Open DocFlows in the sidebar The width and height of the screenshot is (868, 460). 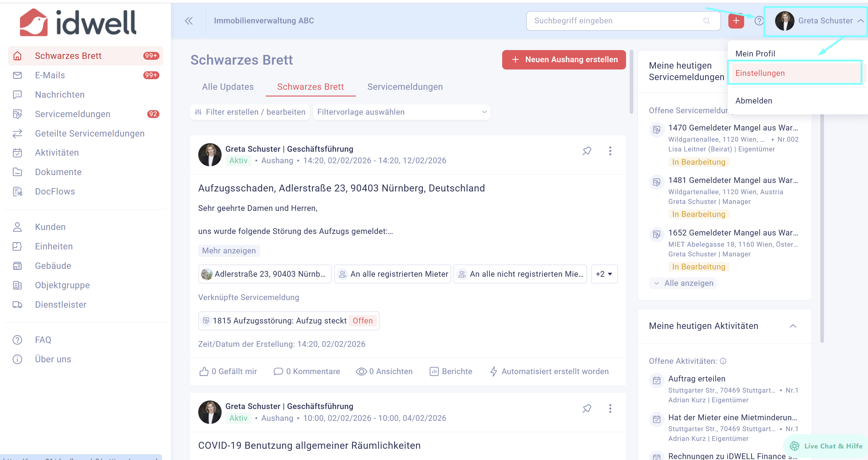(55, 191)
